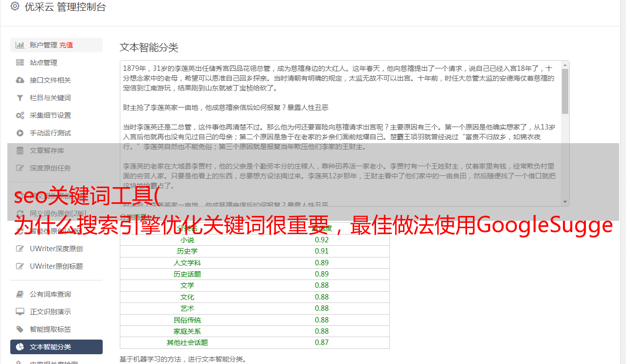Click the book icon for 公有词库查询
The height and width of the screenshot is (364, 626).
tap(20, 294)
